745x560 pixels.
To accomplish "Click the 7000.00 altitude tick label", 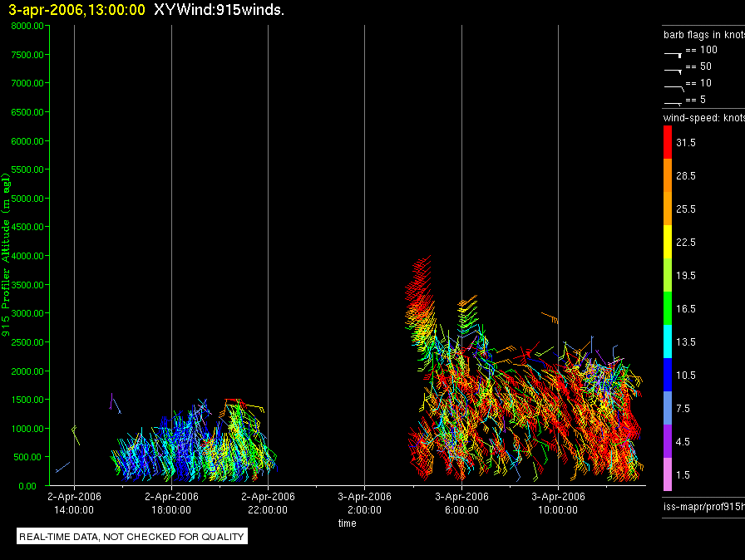I will point(27,83).
